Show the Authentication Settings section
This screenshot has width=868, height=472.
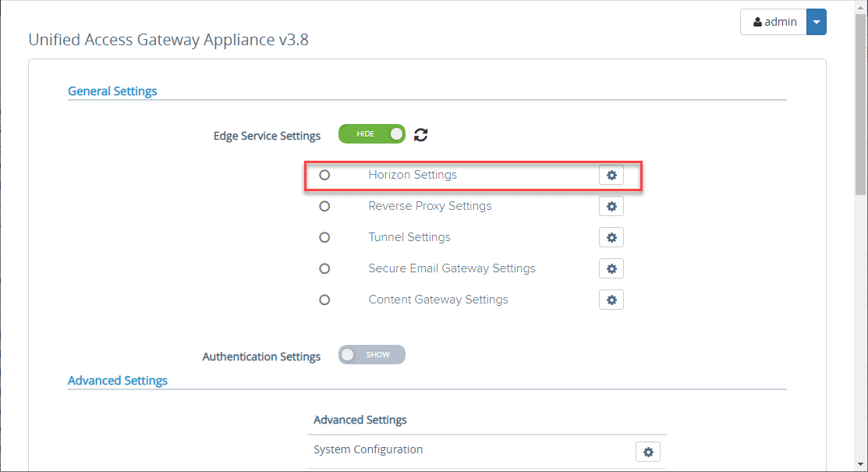point(372,354)
